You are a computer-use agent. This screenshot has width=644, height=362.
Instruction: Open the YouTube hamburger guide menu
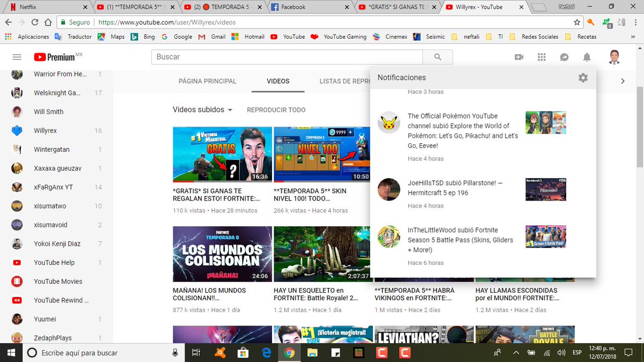click(x=17, y=57)
